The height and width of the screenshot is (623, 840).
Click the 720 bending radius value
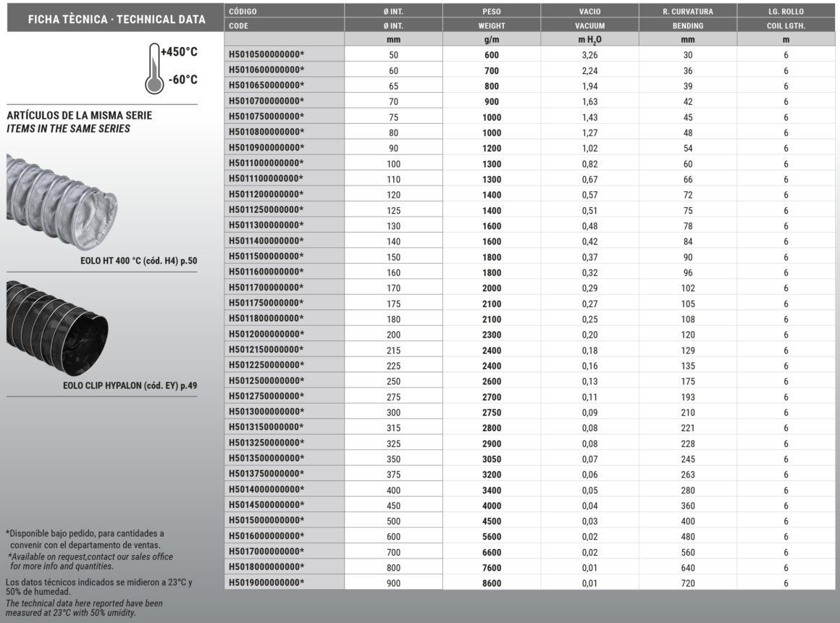[687, 582]
